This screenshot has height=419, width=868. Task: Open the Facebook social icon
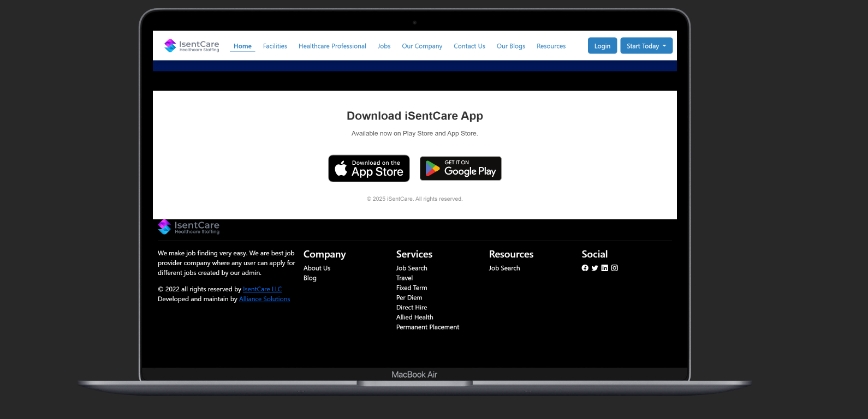[x=585, y=268]
